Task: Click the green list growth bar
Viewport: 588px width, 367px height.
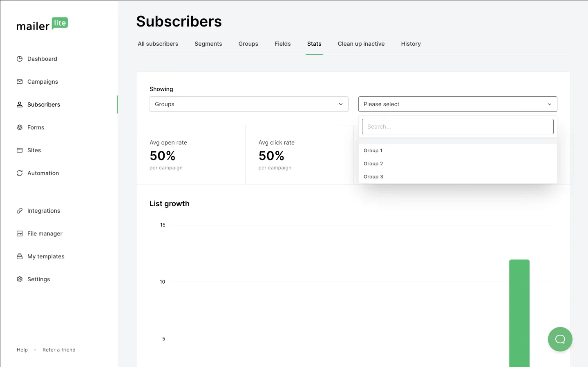Action: pyautogui.click(x=519, y=313)
